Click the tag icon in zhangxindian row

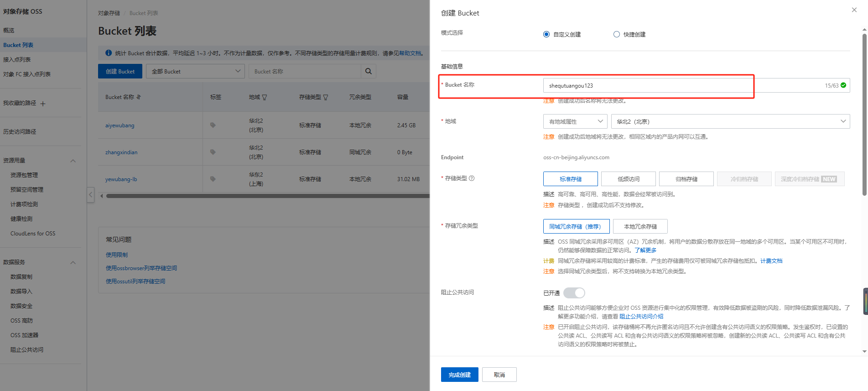tap(213, 152)
